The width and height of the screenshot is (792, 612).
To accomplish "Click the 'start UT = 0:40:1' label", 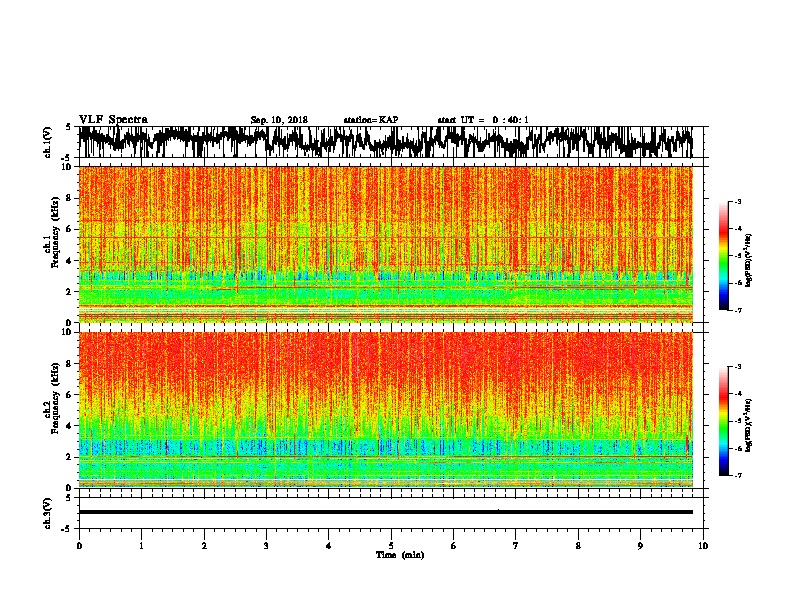I will tap(483, 120).
